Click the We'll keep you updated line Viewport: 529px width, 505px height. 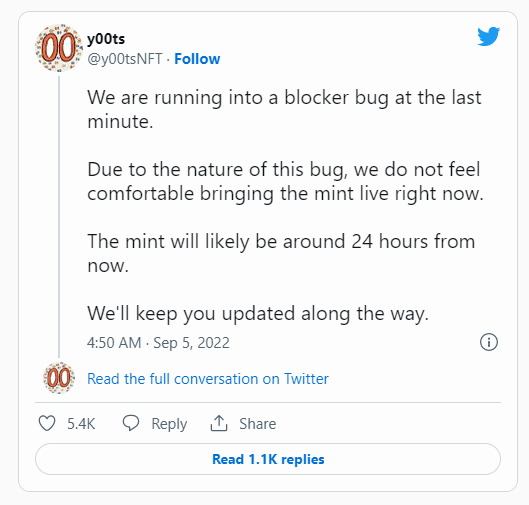pyautogui.click(x=258, y=314)
